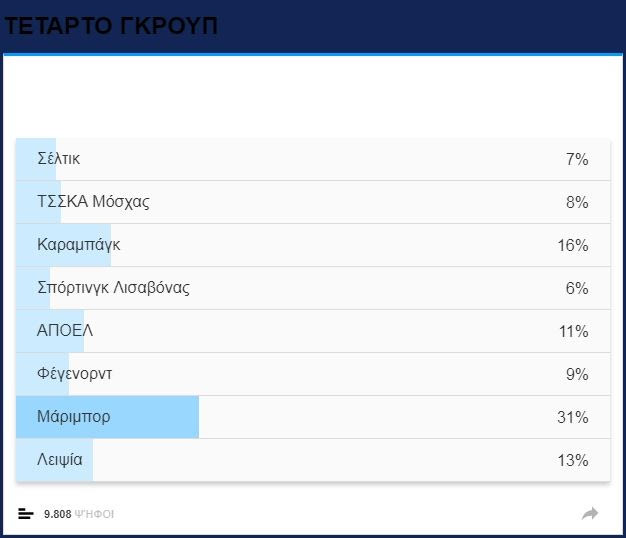
Task: Click the 6% result value
Action: tap(576, 288)
